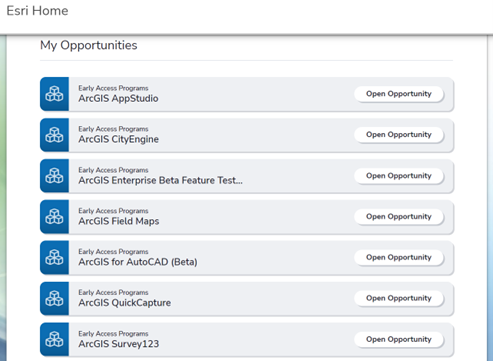Image resolution: width=493 pixels, height=361 pixels.
Task: Open Opportunity for ArcGIS AppStudio
Action: (x=399, y=94)
